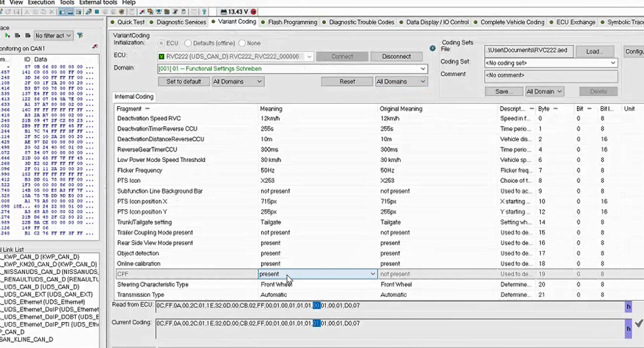This screenshot has height=348, width=644.
Task: Switch to the Complete Vehicle Coding tab
Action: coord(509,22)
